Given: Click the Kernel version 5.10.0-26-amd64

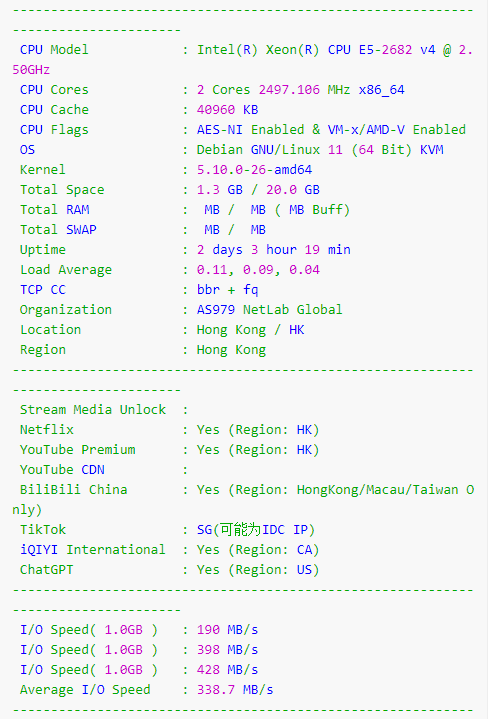Looking at the screenshot, I should (x=255, y=170).
